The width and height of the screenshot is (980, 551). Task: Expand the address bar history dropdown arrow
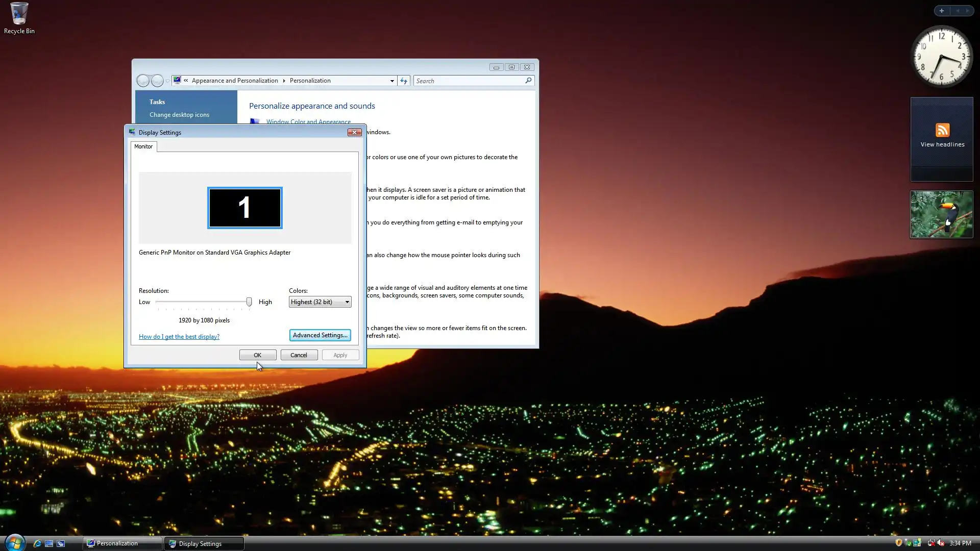(x=392, y=81)
